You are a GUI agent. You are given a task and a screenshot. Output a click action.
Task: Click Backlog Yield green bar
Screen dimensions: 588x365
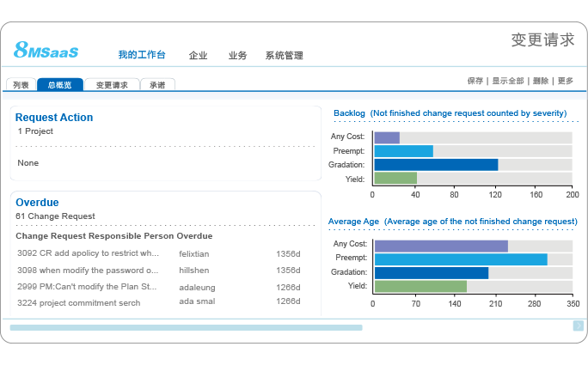coord(395,178)
